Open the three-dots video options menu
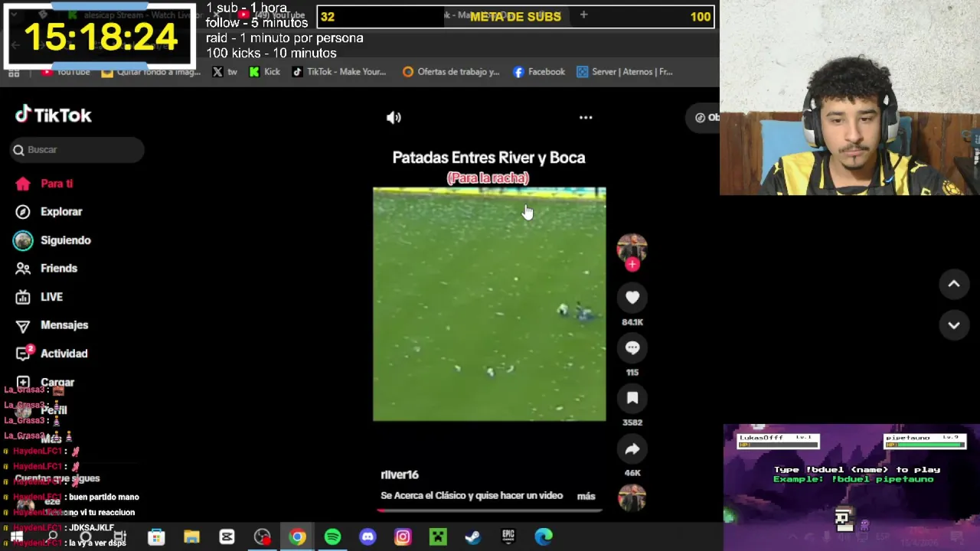This screenshot has width=980, height=551. [x=586, y=117]
